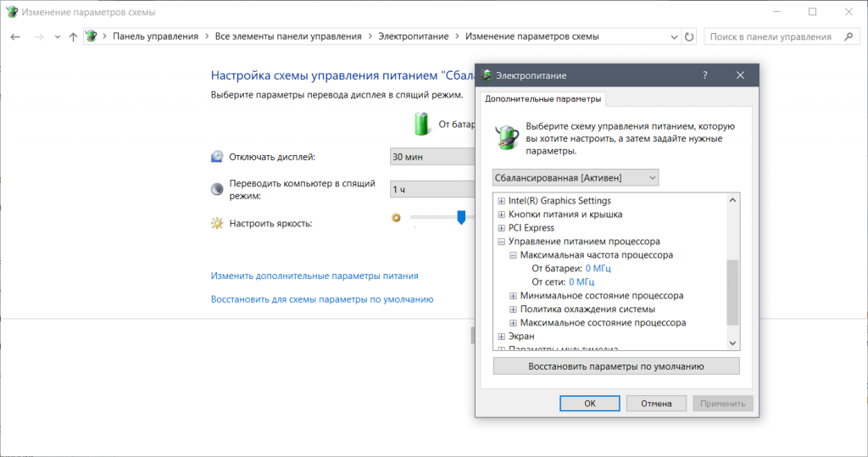Click the brightness settings sun icon

[217, 223]
